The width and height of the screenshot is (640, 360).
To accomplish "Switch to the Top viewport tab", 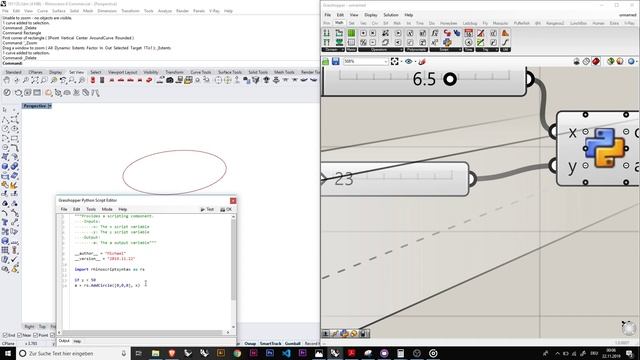I will (42, 327).
